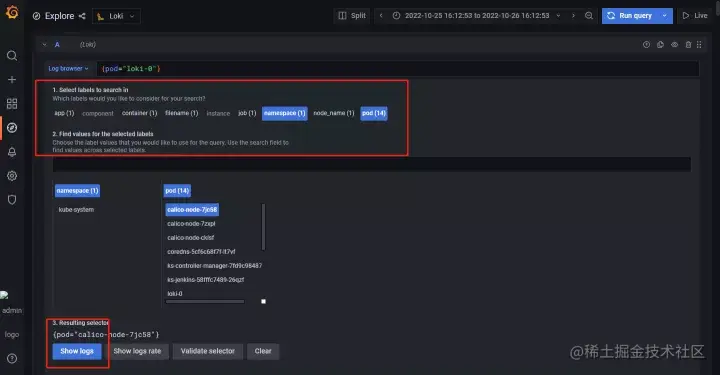Toggle the instance label chip
Image resolution: width=720 pixels, height=375 pixels.
coord(218,113)
